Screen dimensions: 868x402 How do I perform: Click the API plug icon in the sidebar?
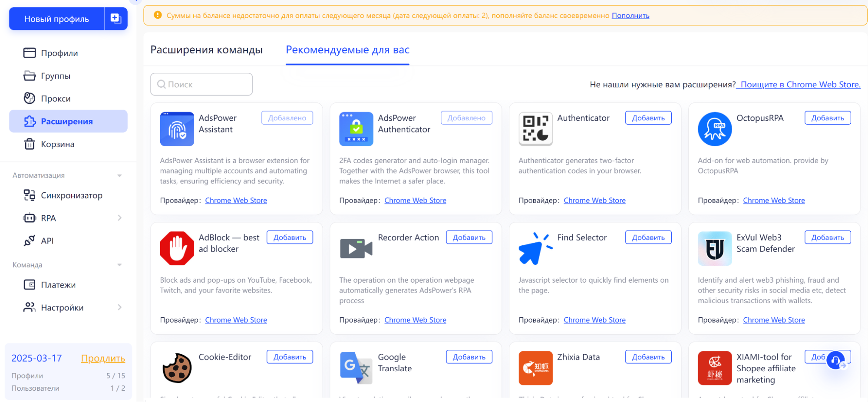(30, 241)
